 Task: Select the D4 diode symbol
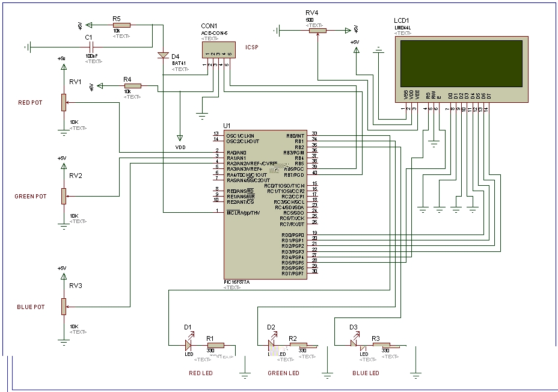(163, 55)
